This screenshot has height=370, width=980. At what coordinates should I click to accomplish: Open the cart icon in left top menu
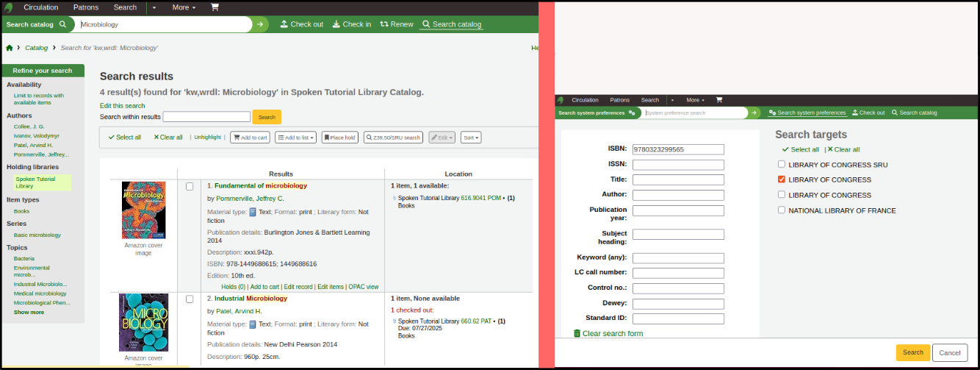pos(215,7)
